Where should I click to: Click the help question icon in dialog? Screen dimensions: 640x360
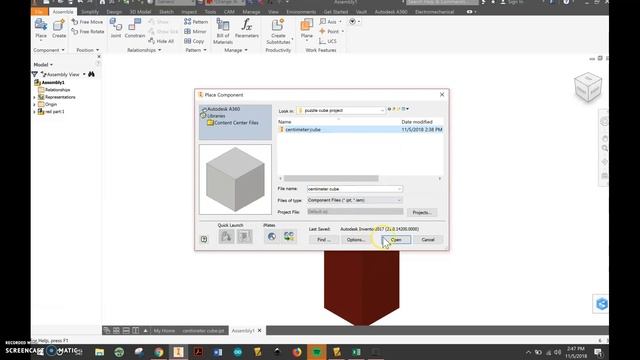click(x=204, y=239)
